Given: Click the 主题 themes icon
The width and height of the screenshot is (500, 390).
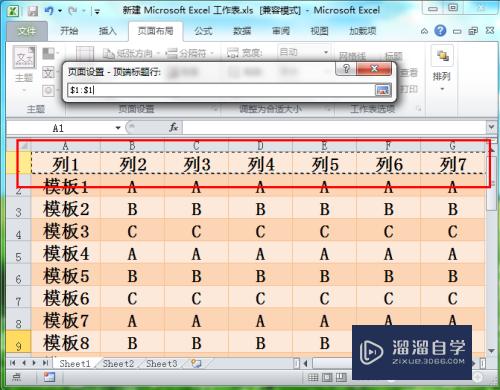Looking at the screenshot, I should coord(24,57).
